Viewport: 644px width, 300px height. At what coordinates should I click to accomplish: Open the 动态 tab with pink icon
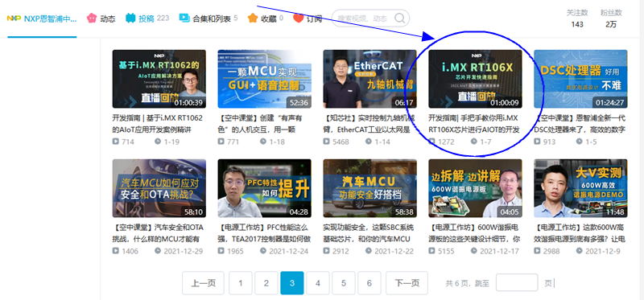coord(101,18)
